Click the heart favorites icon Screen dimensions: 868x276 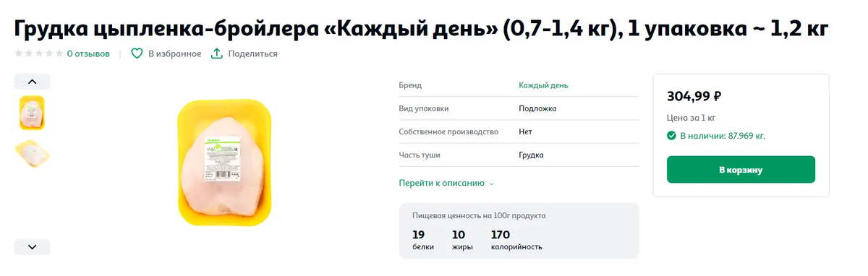(x=137, y=53)
